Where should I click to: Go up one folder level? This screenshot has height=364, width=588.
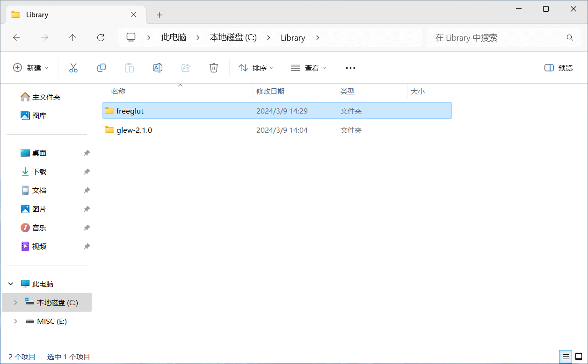click(73, 38)
